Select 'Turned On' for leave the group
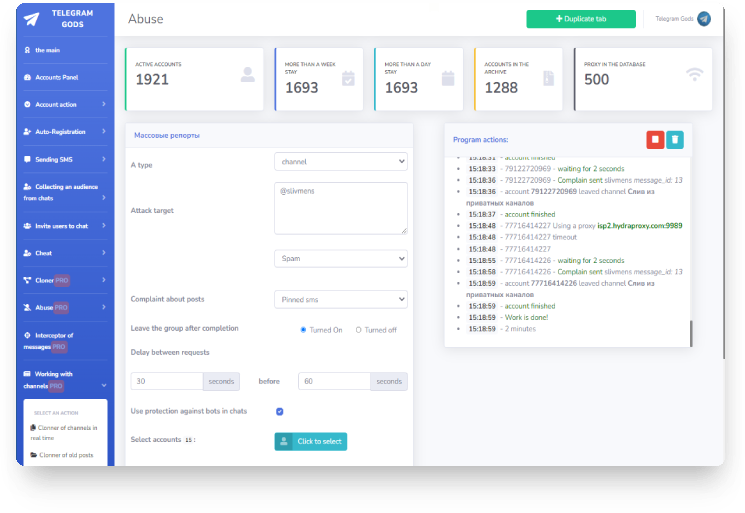Image resolution: width=745 pixels, height=513 pixels. 303,330
